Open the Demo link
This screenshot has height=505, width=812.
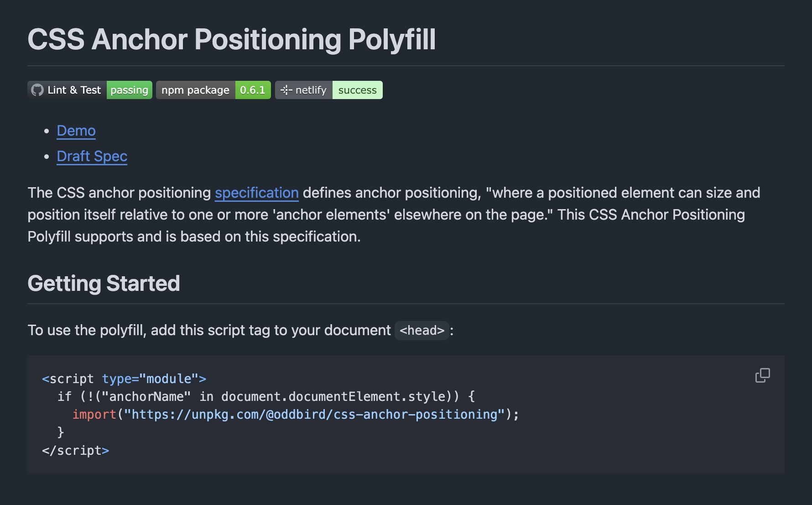tap(76, 131)
